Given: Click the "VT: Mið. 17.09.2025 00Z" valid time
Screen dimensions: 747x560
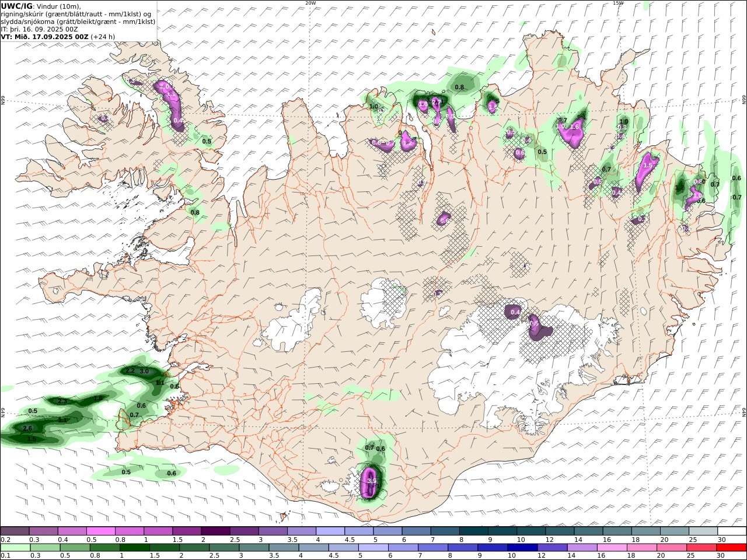Looking at the screenshot, I should tap(45, 37).
